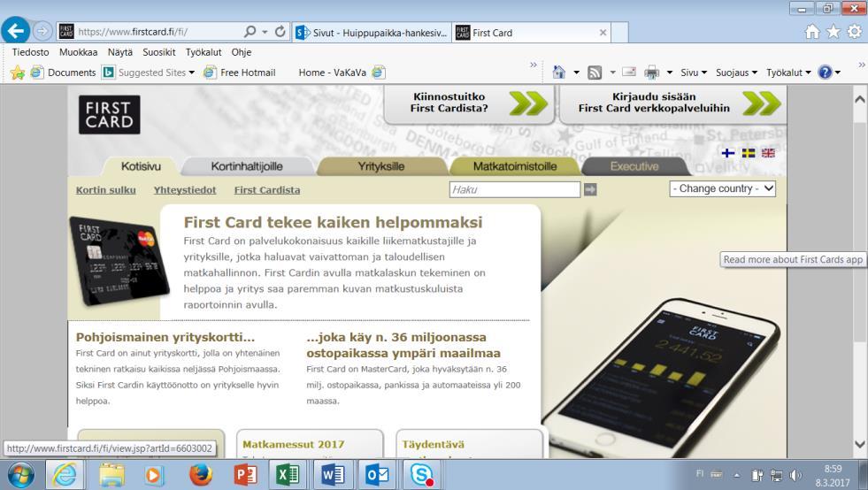Image resolution: width=868 pixels, height=490 pixels.
Task: Open Favorites star at window top right
Action: [833, 32]
